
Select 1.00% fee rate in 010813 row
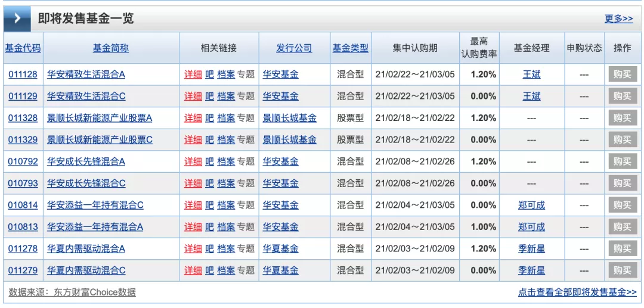(484, 227)
